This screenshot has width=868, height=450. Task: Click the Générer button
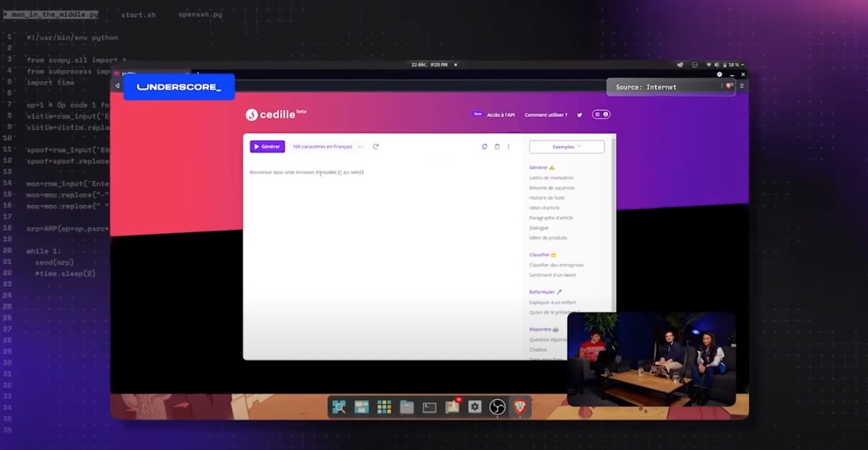pyautogui.click(x=267, y=147)
